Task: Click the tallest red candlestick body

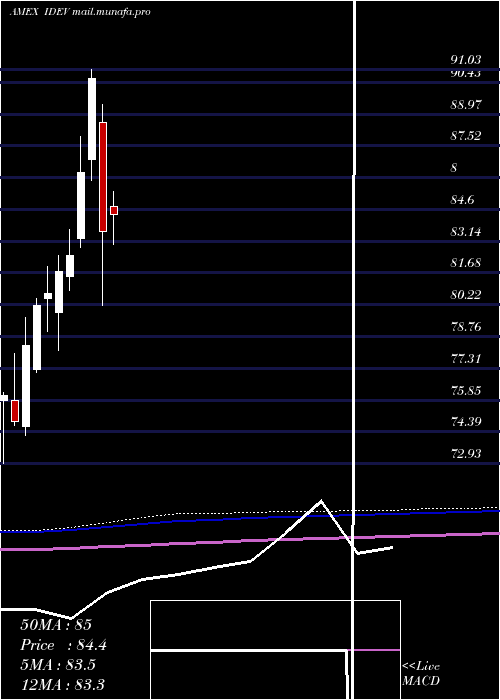Action: point(103,177)
